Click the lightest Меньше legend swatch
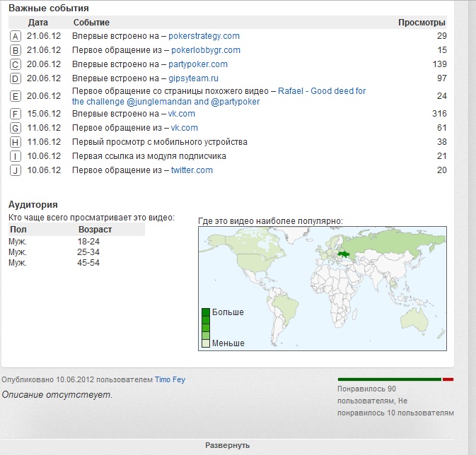This screenshot has width=476, height=455. [x=206, y=343]
